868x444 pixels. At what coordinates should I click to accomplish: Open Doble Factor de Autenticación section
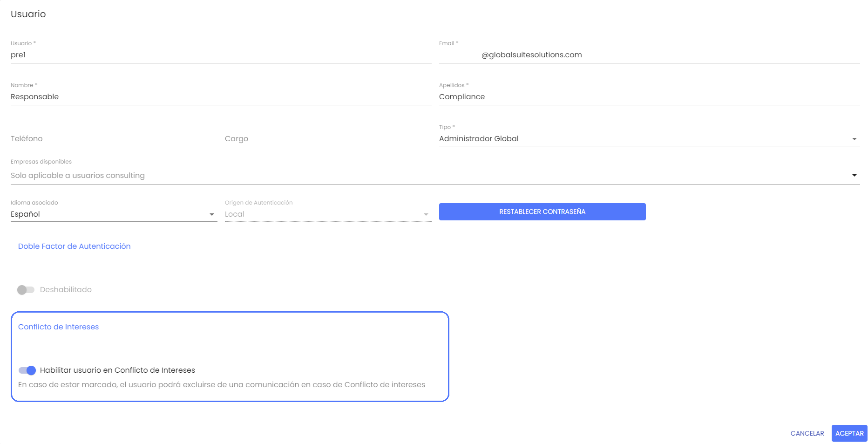point(75,246)
